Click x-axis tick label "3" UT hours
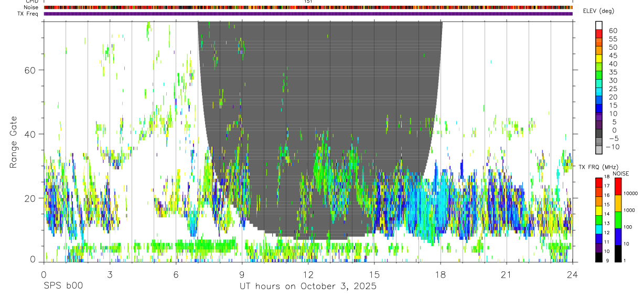Viewport: 644px width, 297px height. click(x=110, y=274)
